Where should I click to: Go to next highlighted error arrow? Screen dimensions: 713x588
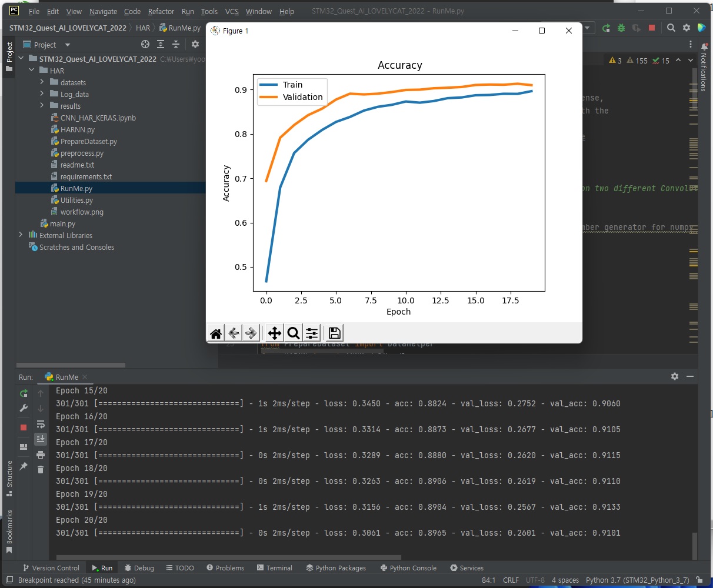pyautogui.click(x=690, y=60)
